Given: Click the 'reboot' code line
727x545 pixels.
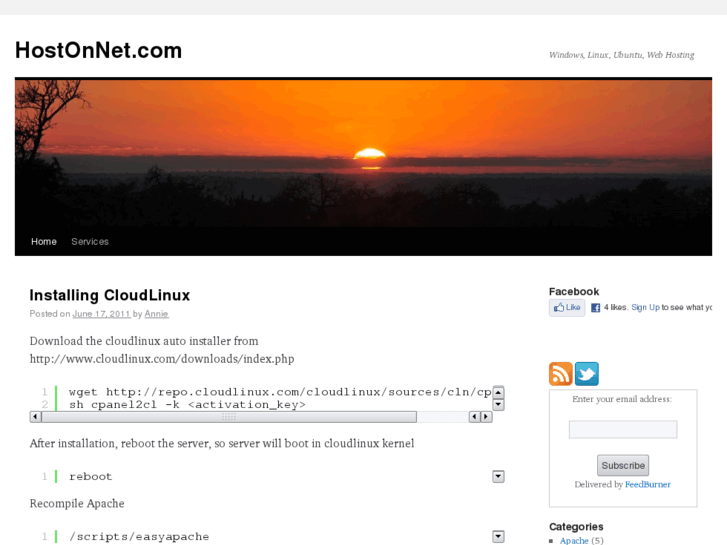Looking at the screenshot, I should (x=91, y=476).
